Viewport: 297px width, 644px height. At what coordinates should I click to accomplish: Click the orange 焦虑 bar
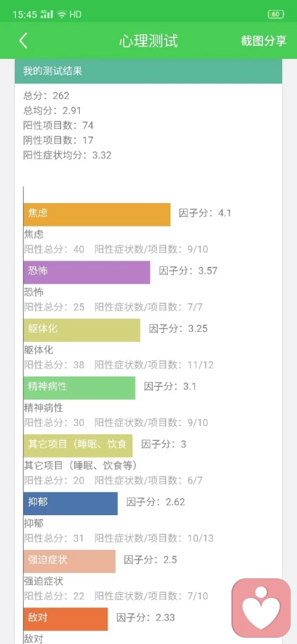click(x=97, y=214)
